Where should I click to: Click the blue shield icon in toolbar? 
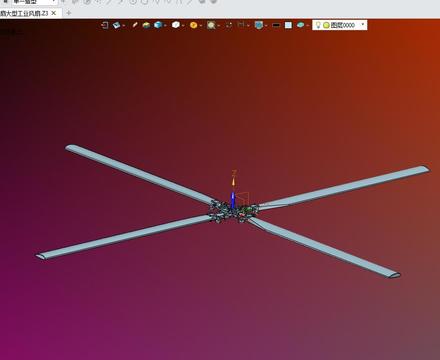259,25
